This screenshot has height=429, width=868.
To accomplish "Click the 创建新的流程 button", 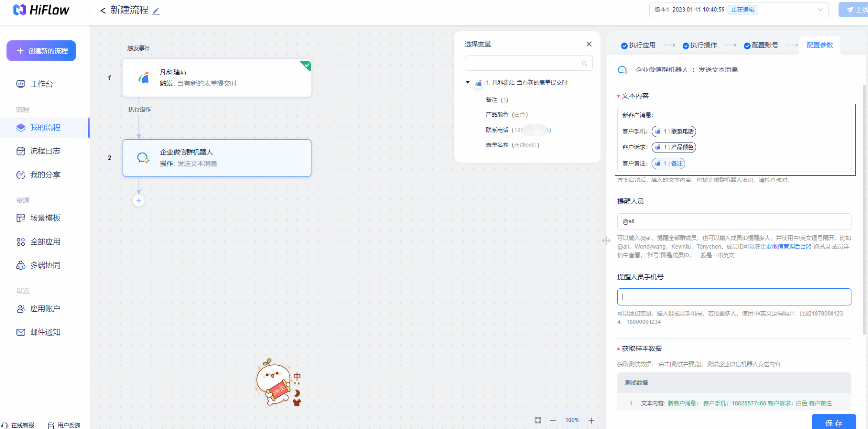I will 41,51.
